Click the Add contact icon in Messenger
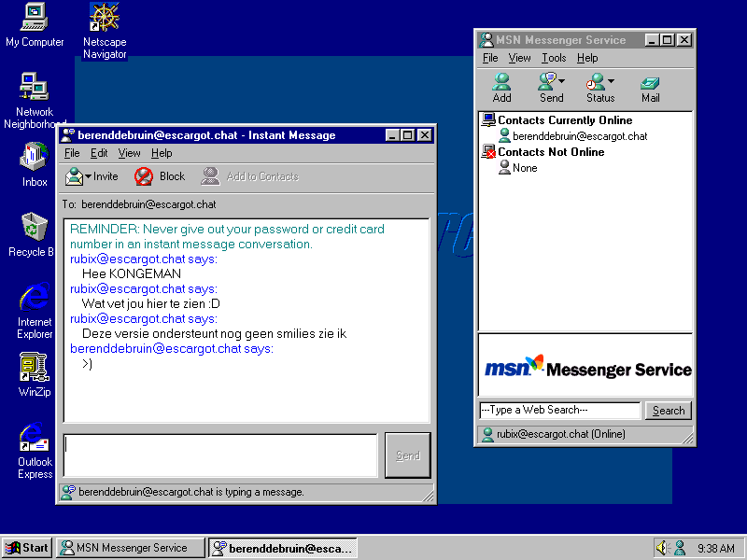Screen dimensions: 747x560 (x=501, y=87)
